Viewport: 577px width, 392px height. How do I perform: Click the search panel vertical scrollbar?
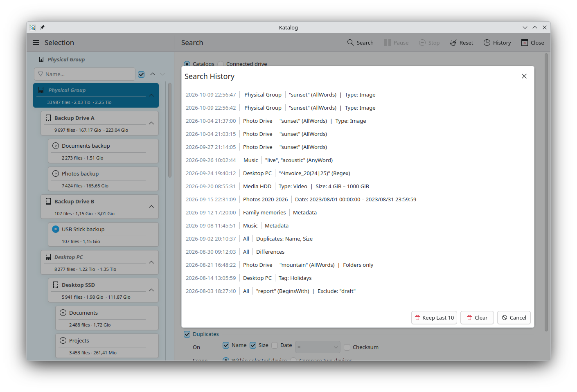pos(546,192)
